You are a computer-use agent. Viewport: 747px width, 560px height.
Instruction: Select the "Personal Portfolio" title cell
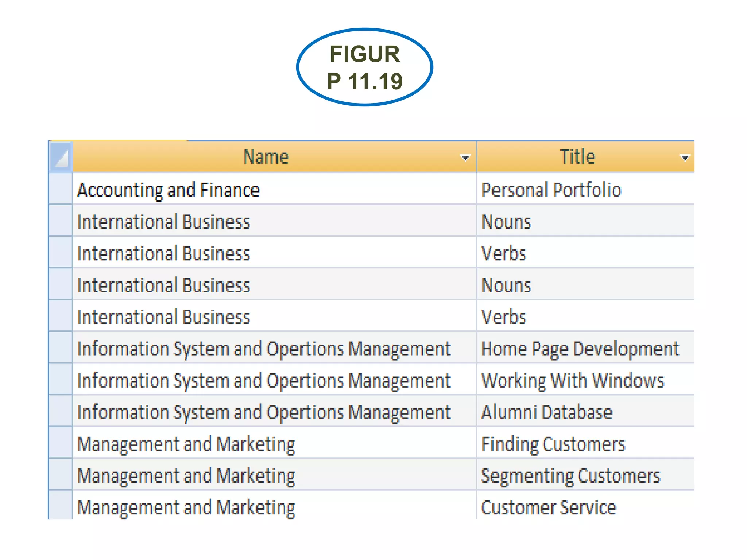pyautogui.click(x=551, y=190)
